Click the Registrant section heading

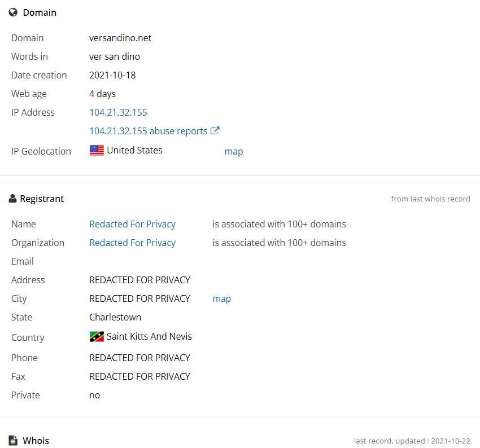pyautogui.click(x=42, y=199)
